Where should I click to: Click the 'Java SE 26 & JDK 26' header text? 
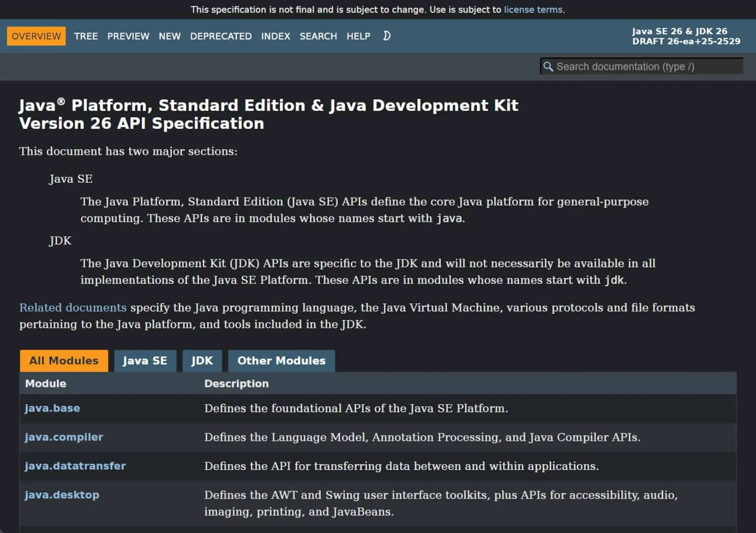[x=679, y=31]
